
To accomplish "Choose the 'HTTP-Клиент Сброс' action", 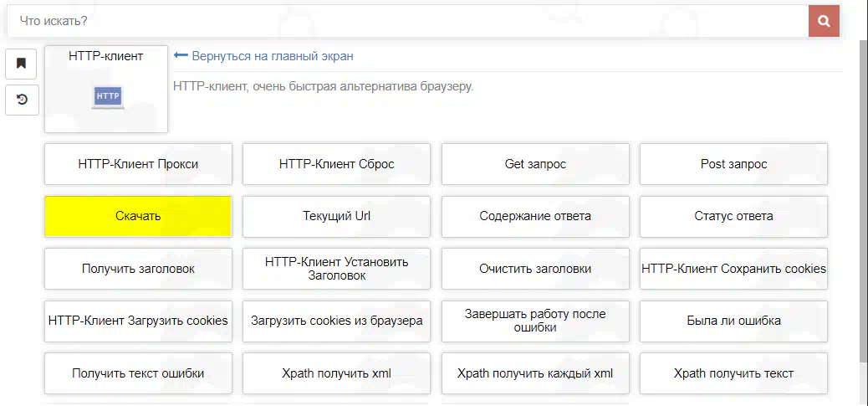I will click(336, 164).
